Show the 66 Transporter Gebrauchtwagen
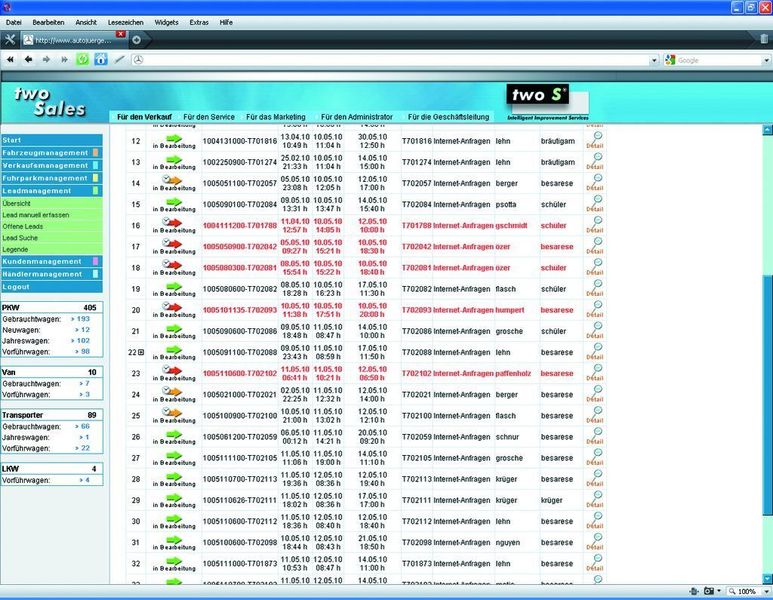This screenshot has height=600, width=773. click(82, 426)
